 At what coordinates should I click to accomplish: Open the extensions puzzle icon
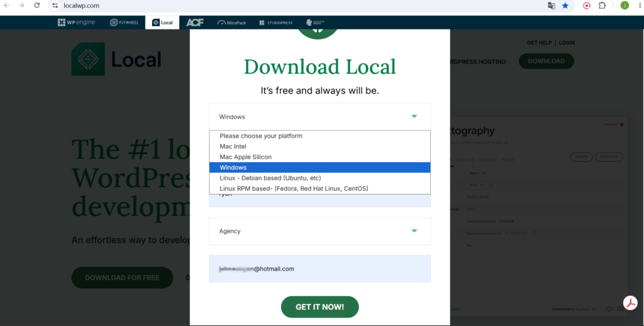click(x=602, y=6)
